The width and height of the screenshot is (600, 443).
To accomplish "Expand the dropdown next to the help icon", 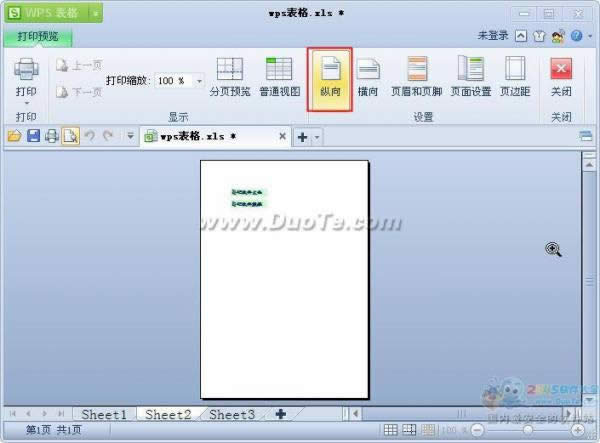I will click(x=590, y=36).
